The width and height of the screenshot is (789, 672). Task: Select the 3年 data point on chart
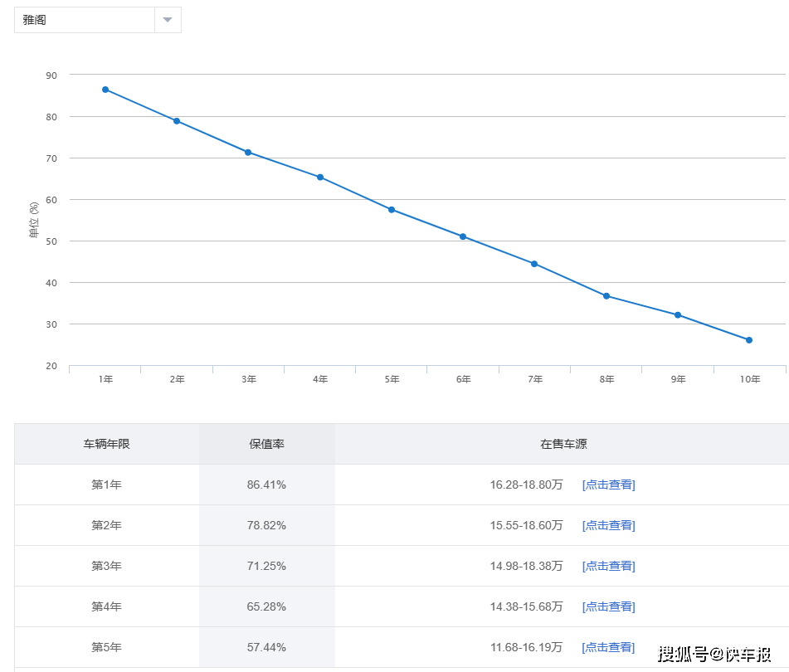(248, 153)
